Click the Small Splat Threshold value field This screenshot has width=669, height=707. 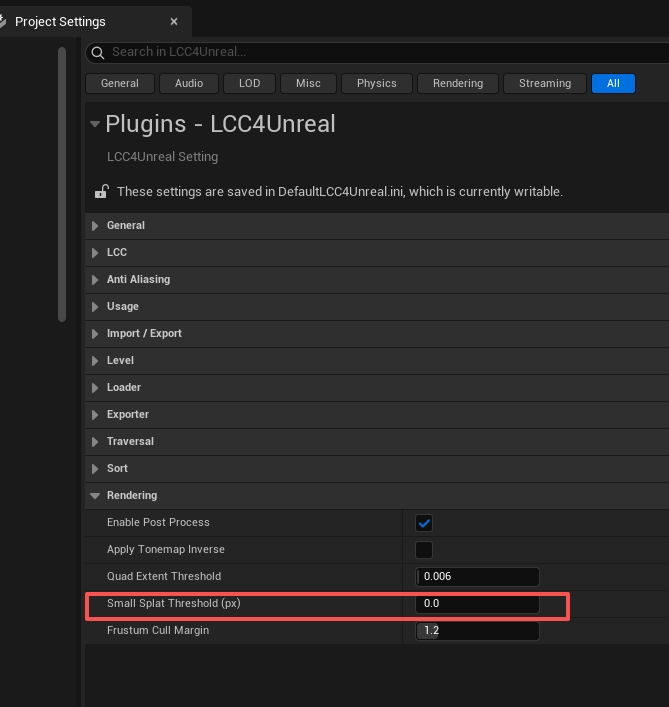(x=477, y=604)
